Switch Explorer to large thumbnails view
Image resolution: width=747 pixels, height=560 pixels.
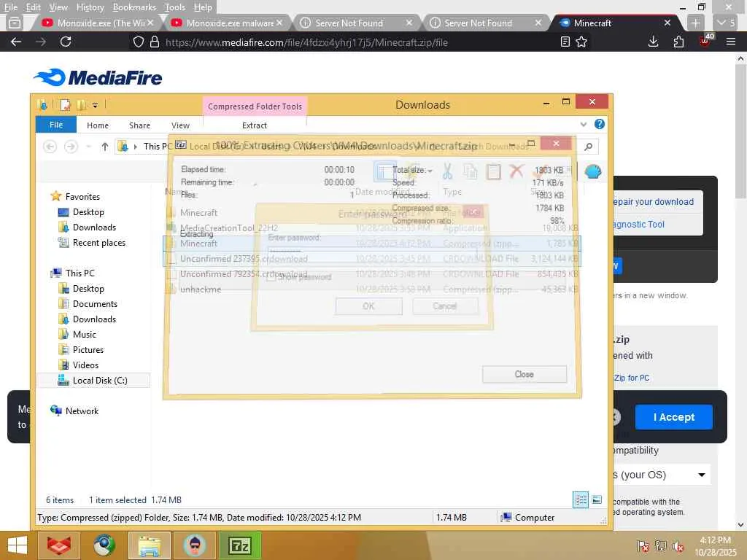pyautogui.click(x=597, y=500)
